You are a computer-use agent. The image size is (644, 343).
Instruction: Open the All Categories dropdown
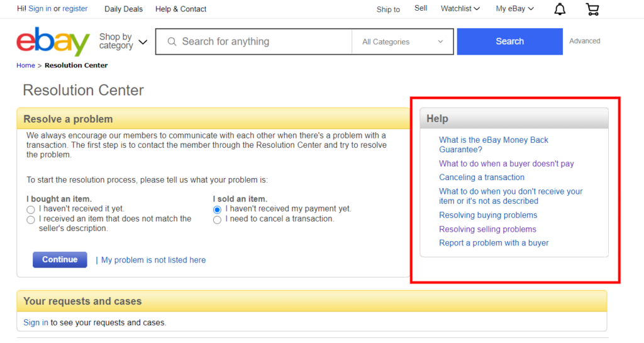pyautogui.click(x=402, y=42)
